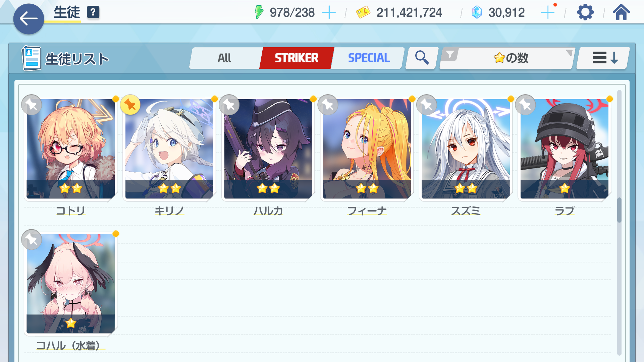Image resolution: width=644 pixels, height=362 pixels.
Task: Switch to the All tab
Action: tap(224, 58)
